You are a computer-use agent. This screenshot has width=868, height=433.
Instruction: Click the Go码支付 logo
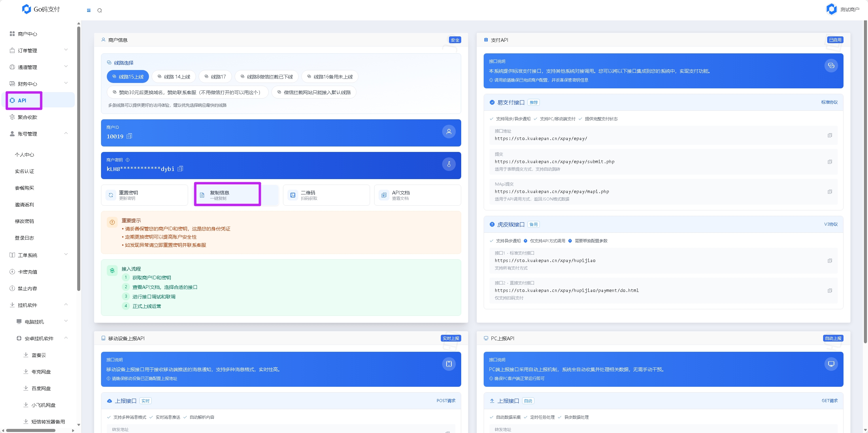pos(41,9)
